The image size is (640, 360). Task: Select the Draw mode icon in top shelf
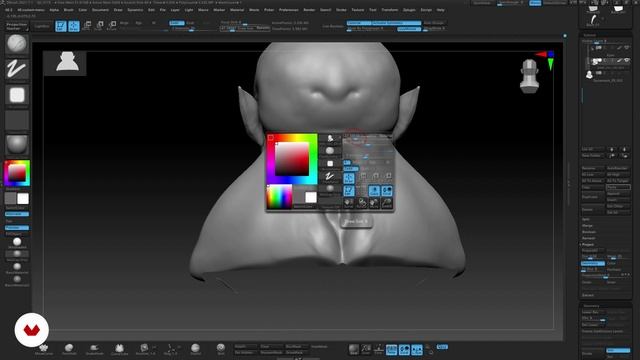coord(74,26)
